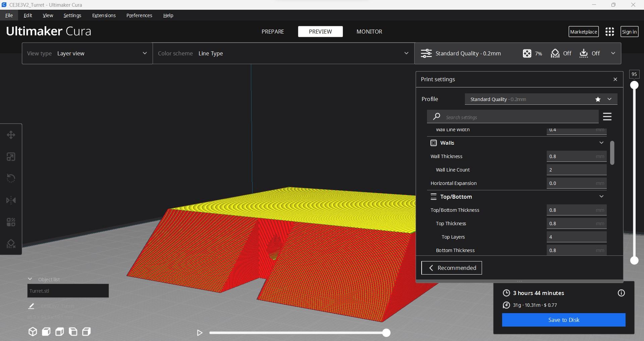Click Save to Disk

(563, 320)
